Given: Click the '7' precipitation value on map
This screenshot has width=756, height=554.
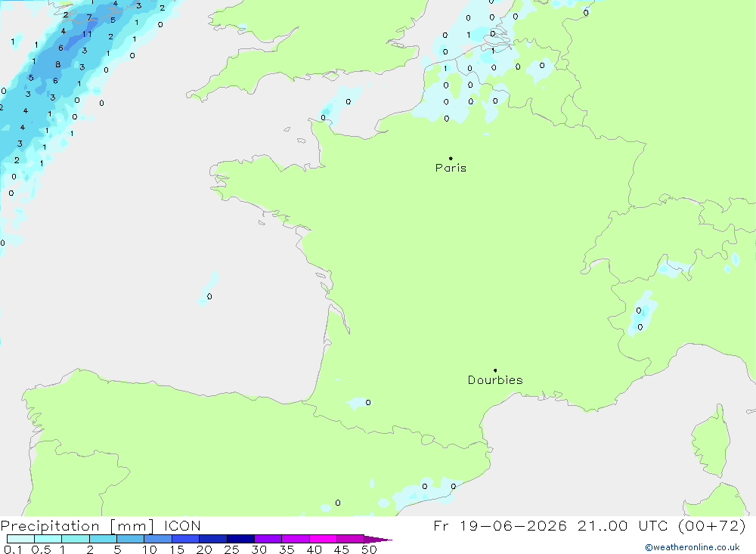Looking at the screenshot, I should pos(89,17).
